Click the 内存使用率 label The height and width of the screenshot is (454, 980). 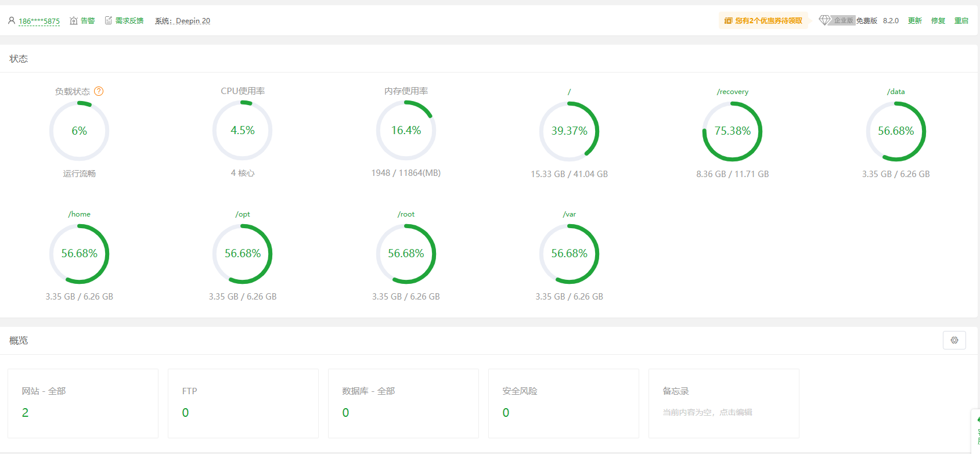406,91
